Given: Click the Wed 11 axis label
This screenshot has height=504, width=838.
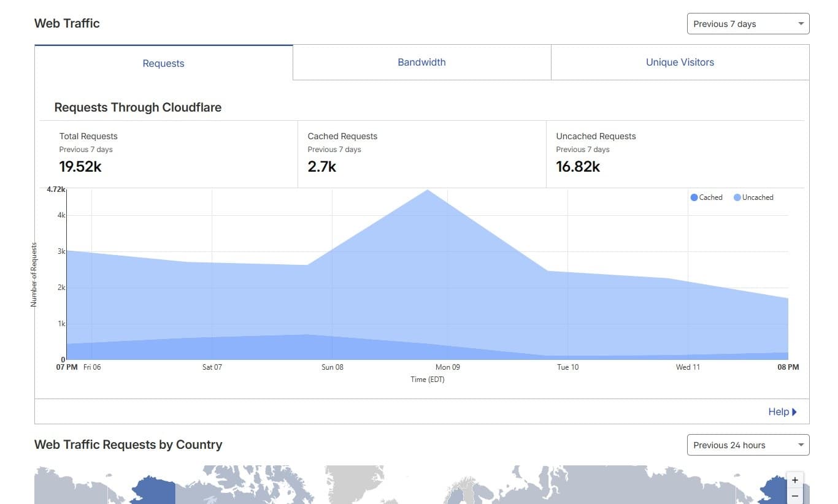Looking at the screenshot, I should 688,367.
